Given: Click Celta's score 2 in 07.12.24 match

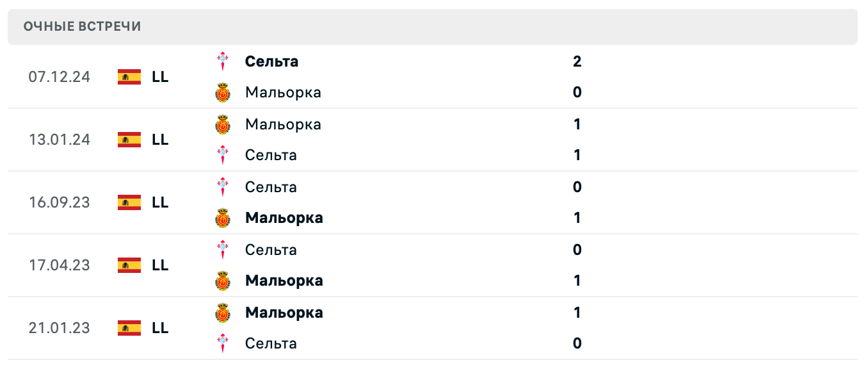Looking at the screenshot, I should (x=577, y=61).
